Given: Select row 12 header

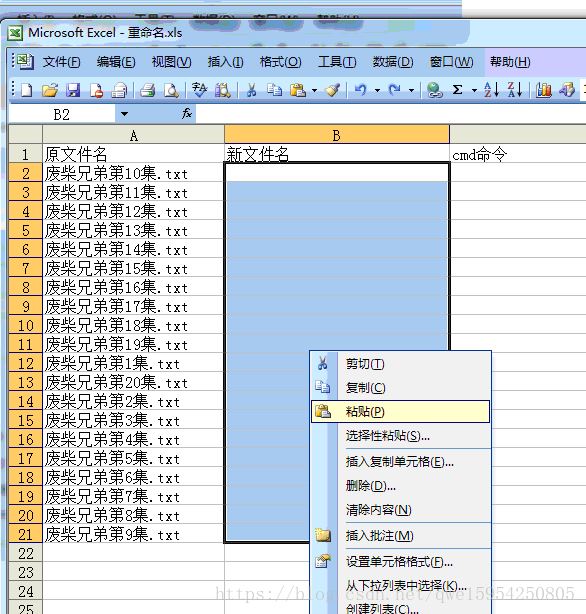Looking at the screenshot, I should point(25,363).
